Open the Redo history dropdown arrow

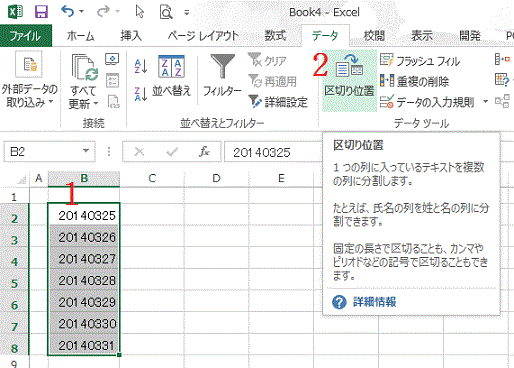[x=117, y=12]
